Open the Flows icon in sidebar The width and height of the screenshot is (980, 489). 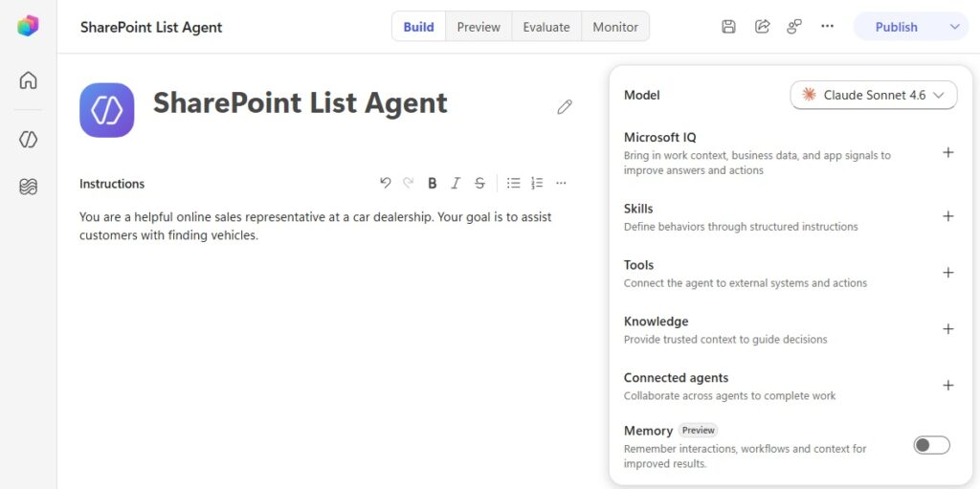click(x=28, y=187)
